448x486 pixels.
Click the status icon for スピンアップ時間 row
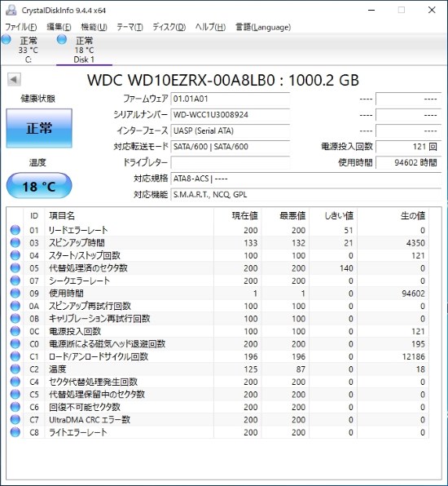[15, 243]
